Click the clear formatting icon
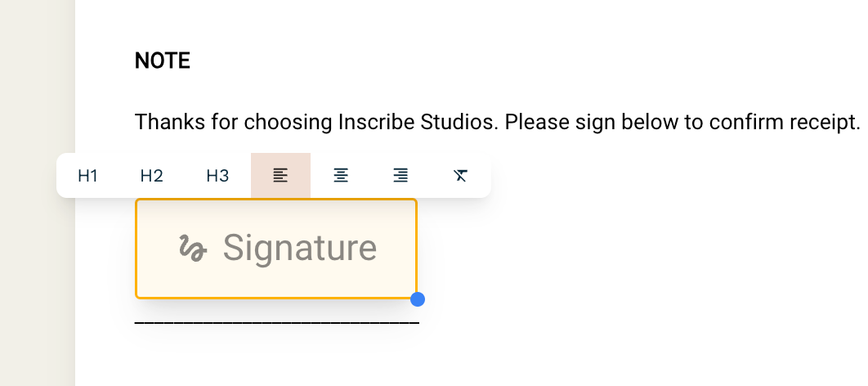Viewport: 868px width, 386px height. 460,175
